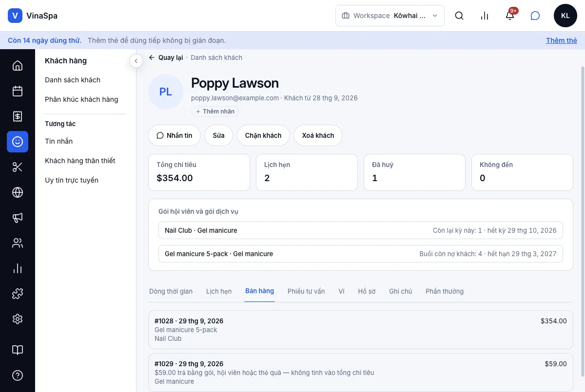Open the Settings gear icon
Viewport: 585px width, 392px height.
[18, 319]
